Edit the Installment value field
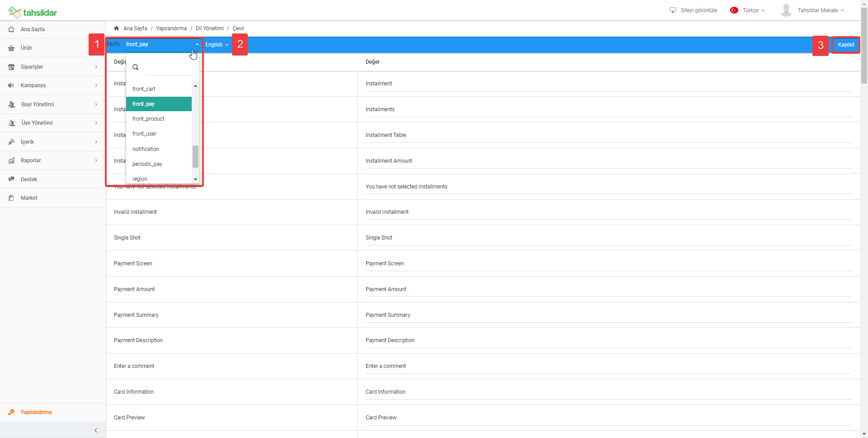The height and width of the screenshot is (438, 868). [x=609, y=84]
